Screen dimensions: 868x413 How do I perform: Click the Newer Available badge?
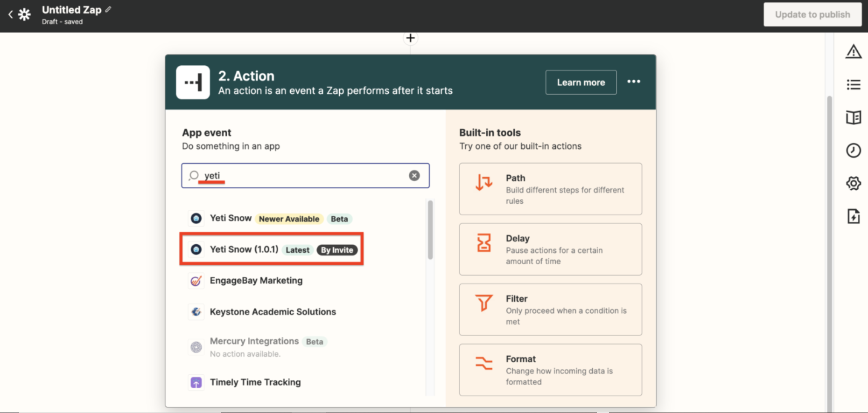pyautogui.click(x=289, y=219)
